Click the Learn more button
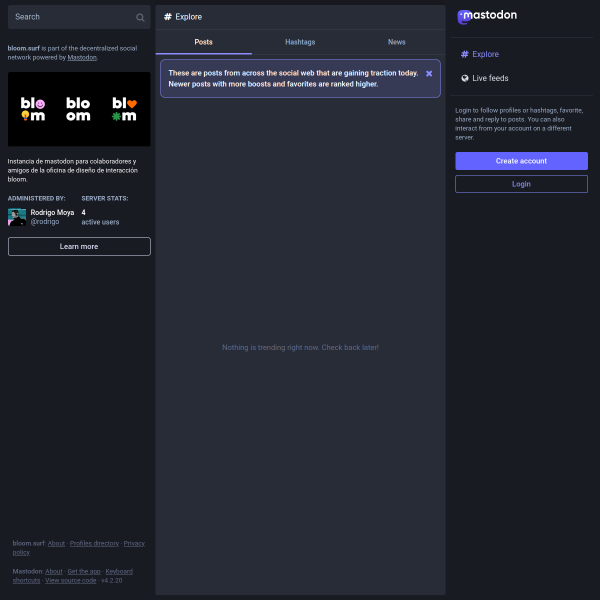 (x=79, y=246)
